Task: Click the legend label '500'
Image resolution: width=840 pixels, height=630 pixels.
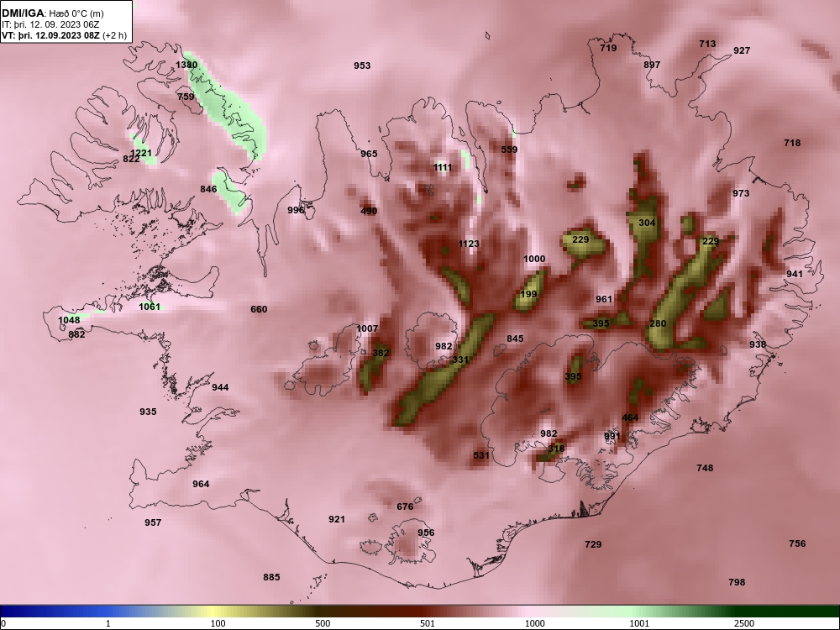Action: click(x=323, y=623)
